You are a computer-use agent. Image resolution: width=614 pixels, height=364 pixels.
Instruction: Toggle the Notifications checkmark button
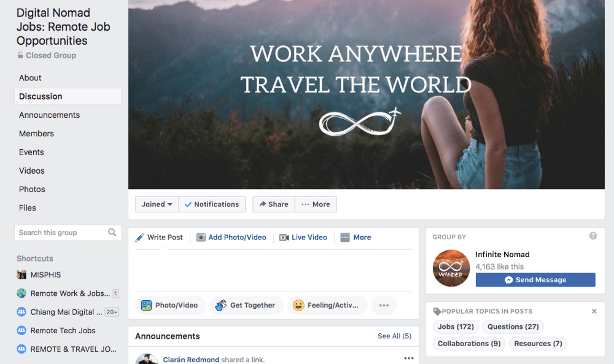click(212, 204)
